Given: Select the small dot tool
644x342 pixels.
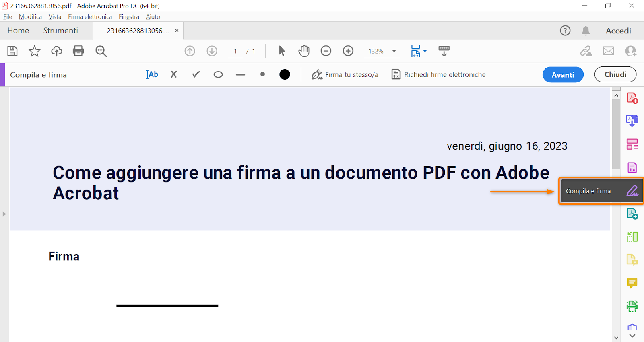Looking at the screenshot, I should [262, 74].
